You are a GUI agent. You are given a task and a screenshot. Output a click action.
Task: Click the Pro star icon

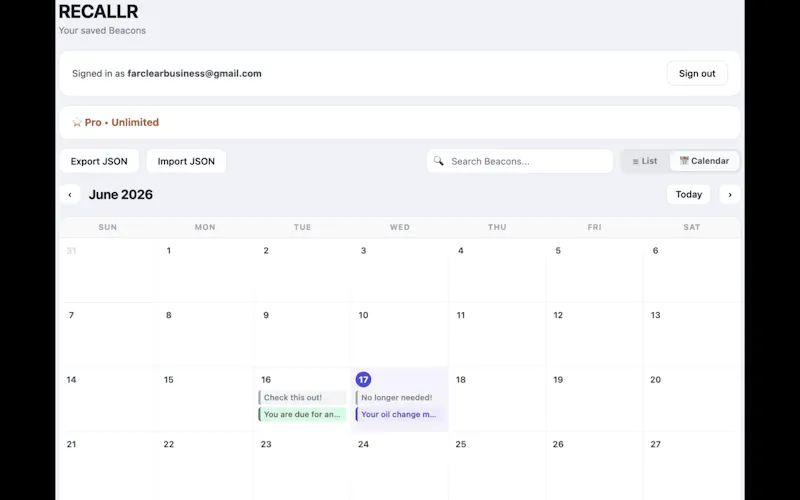(x=77, y=122)
